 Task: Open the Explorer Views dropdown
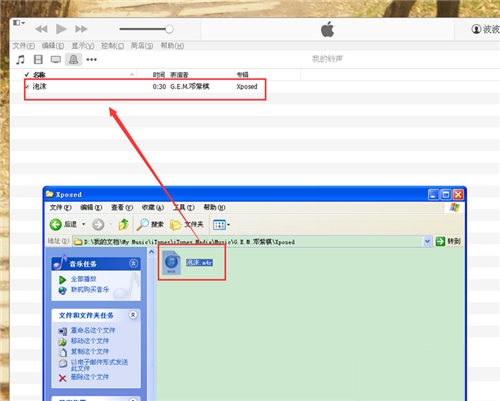click(x=221, y=225)
